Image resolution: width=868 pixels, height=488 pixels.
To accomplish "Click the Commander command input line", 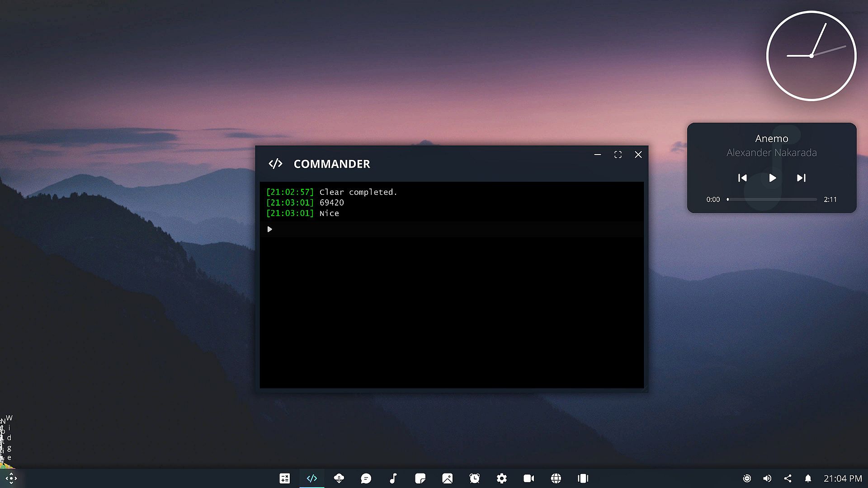I will [x=452, y=230].
